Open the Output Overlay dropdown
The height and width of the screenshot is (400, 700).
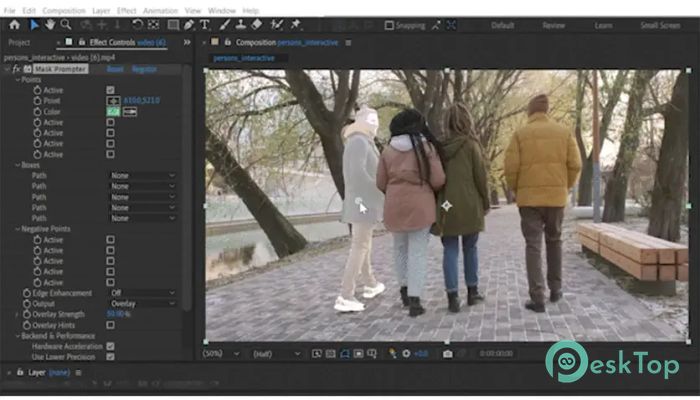[x=142, y=304]
